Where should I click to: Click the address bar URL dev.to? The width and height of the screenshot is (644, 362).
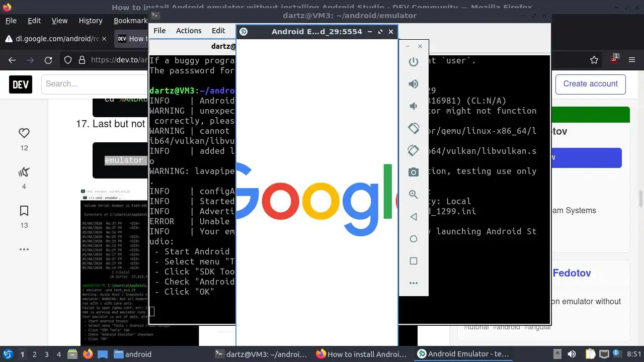tap(120, 60)
